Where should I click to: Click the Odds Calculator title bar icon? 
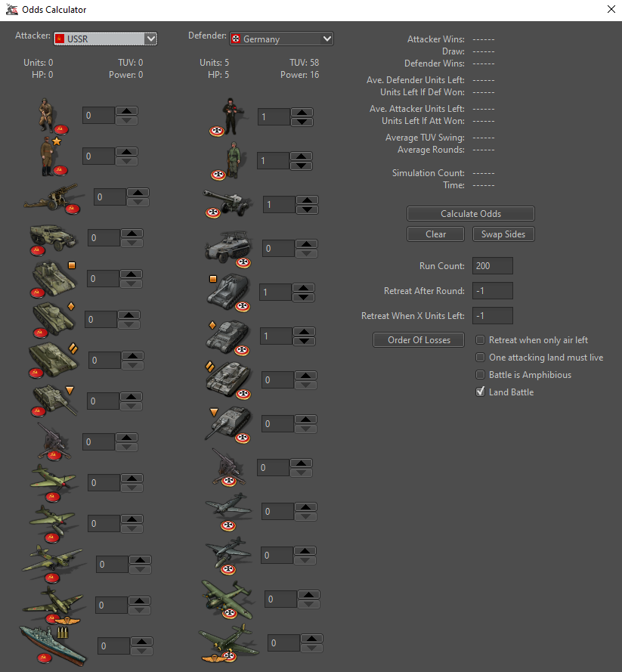(11, 9)
